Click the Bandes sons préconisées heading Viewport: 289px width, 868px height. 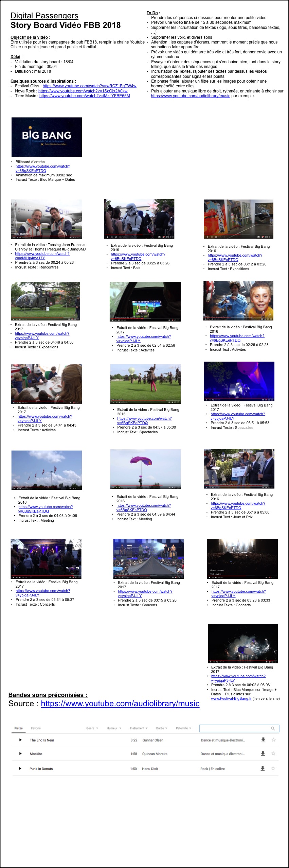[x=48, y=695]
